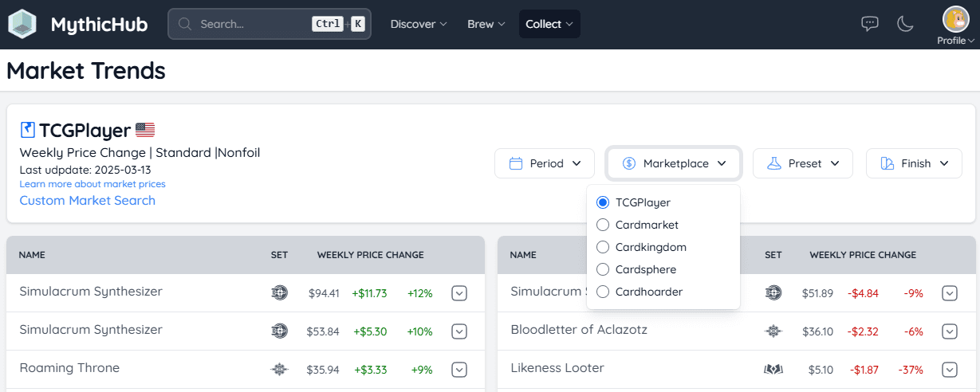Open Custom Market Search link
The image size is (980, 392).
tap(88, 201)
